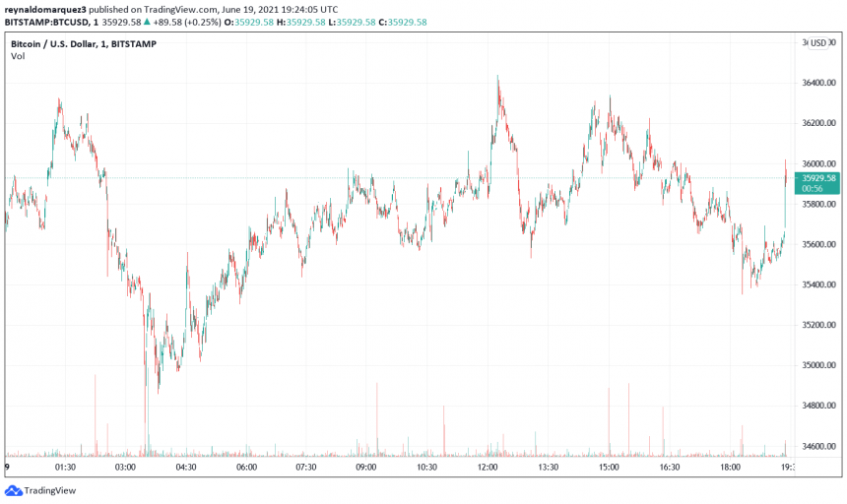Click the high value H:35929.58
Image resolution: width=847 pixels, height=504 pixels.
point(300,22)
